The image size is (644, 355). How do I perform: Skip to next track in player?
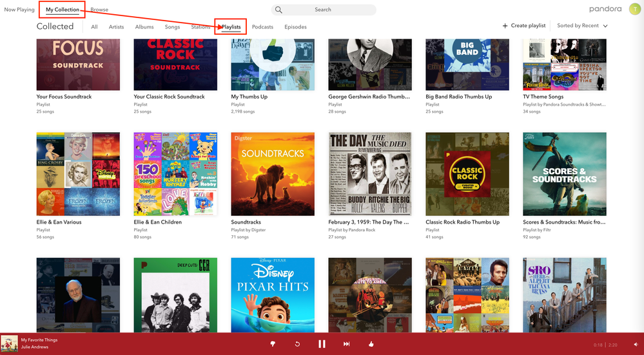point(346,344)
